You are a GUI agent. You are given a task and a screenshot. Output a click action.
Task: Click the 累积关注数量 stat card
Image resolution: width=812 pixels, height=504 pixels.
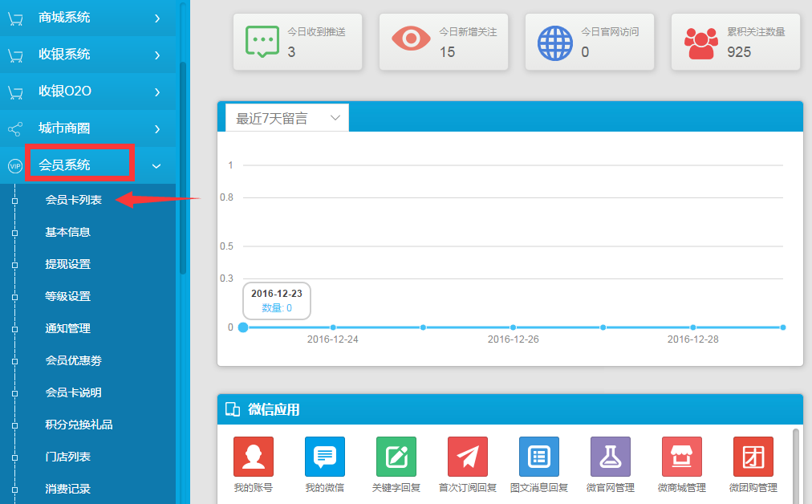736,42
